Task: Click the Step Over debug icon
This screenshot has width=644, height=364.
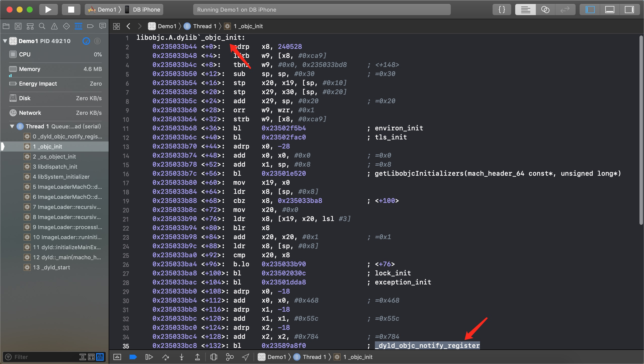Action: (165, 357)
